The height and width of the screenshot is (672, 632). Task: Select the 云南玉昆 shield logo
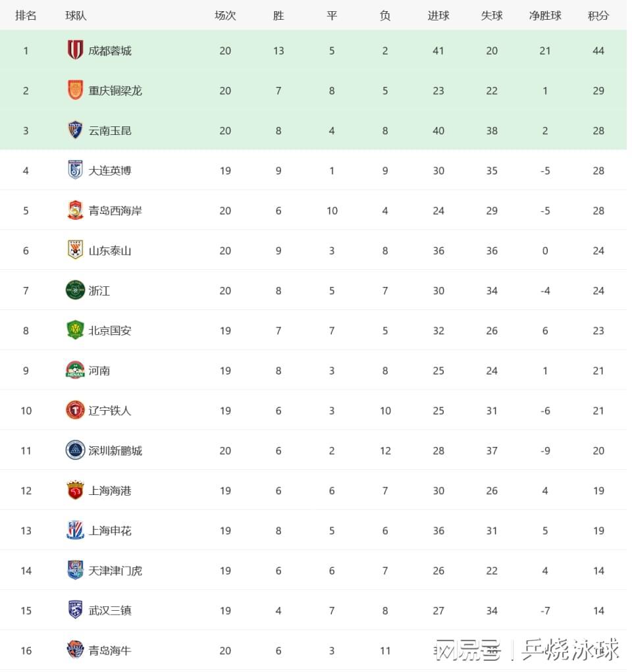76,130
